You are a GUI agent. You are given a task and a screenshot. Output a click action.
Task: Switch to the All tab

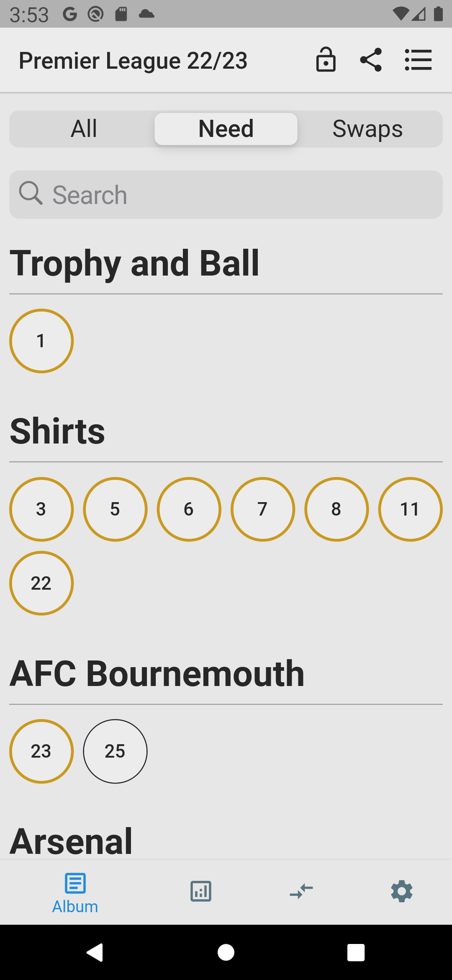[84, 129]
